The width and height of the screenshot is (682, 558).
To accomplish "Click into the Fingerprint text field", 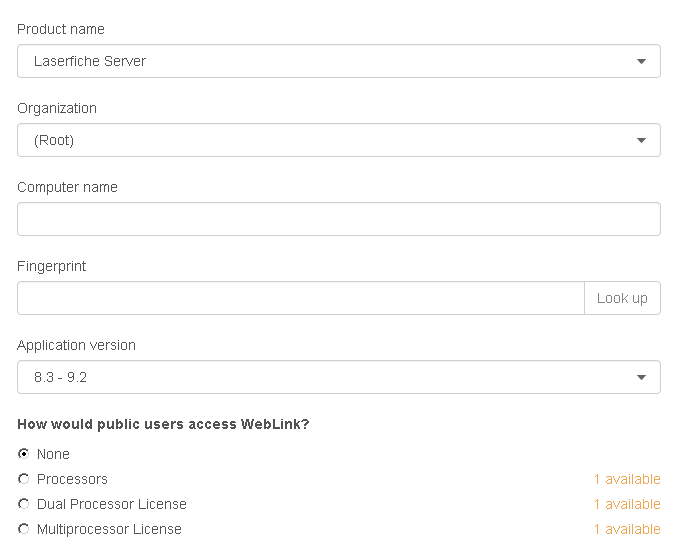I will click(301, 298).
